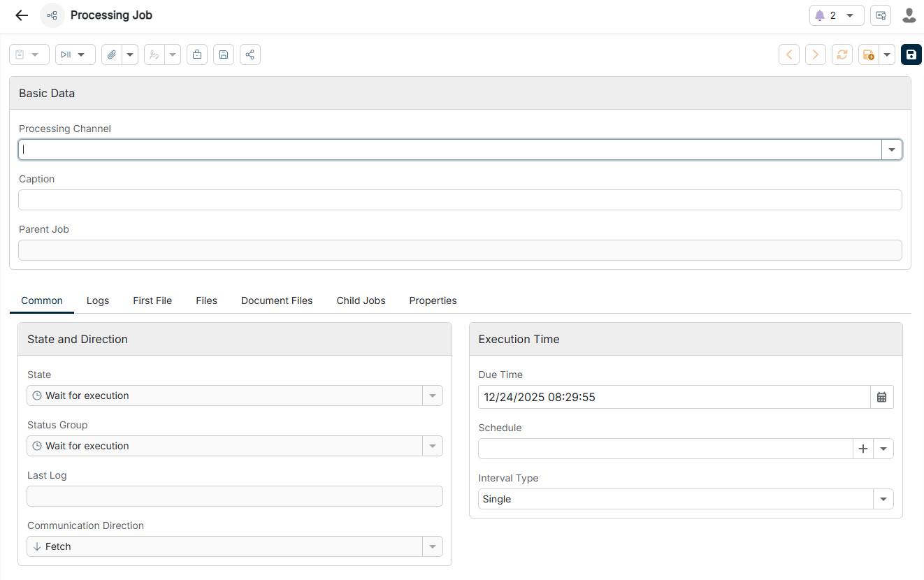Open the Properties tab
924x580 pixels.
(x=433, y=300)
